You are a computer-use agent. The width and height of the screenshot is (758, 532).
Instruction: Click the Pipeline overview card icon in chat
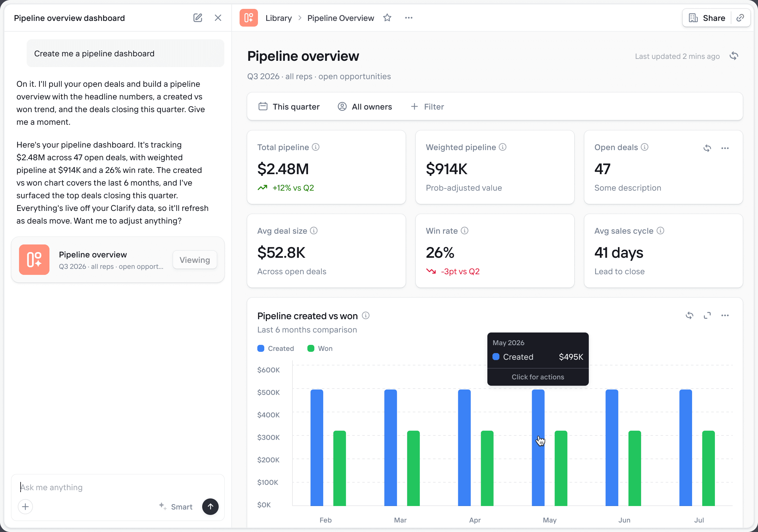click(x=34, y=260)
